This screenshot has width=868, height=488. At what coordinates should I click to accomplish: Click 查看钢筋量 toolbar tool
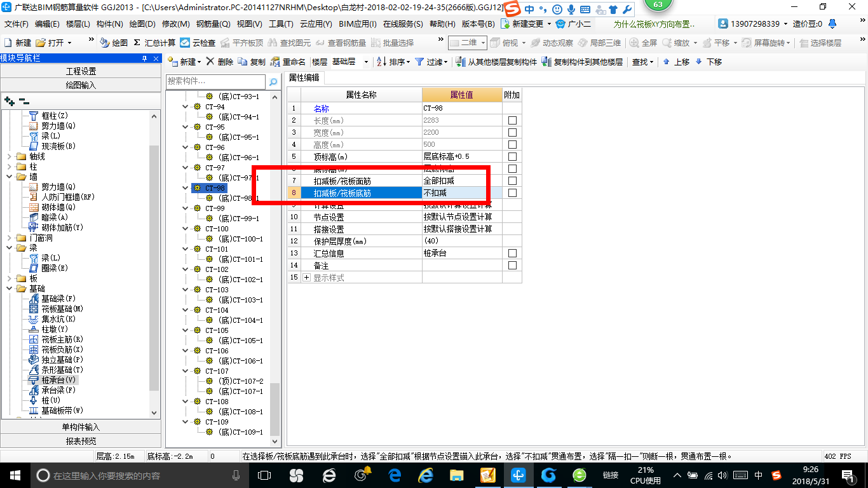point(341,43)
